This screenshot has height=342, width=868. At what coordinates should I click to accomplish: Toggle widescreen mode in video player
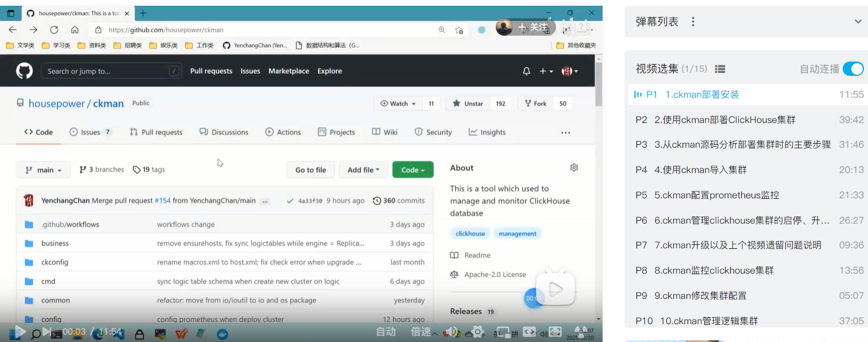pos(529,332)
